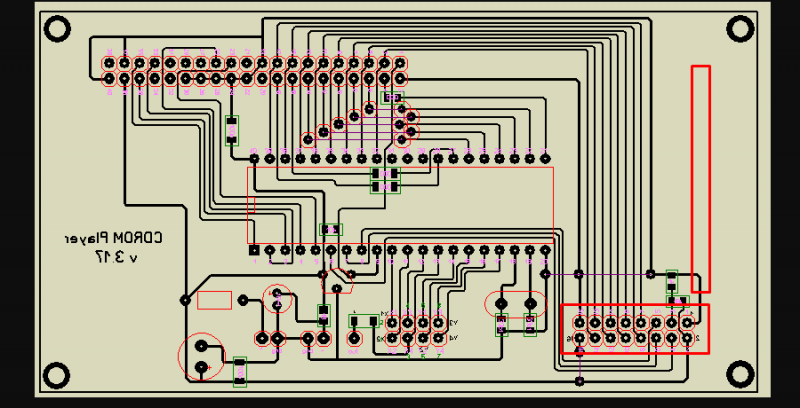Click the top-right mounting hole
This screenshot has height=408, width=800.
pyautogui.click(x=740, y=28)
